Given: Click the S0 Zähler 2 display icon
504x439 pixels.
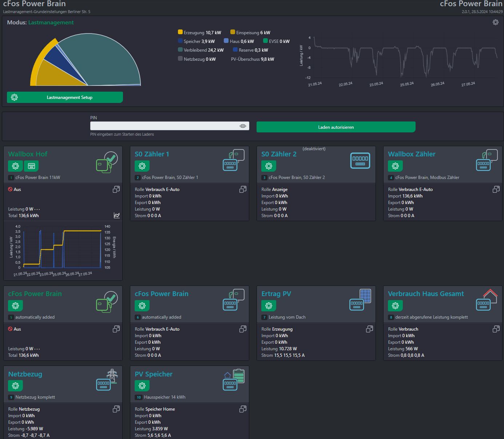Looking at the screenshot, I should (x=360, y=160).
